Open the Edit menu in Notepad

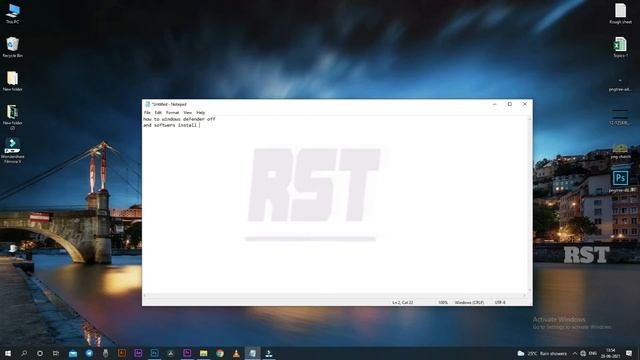(158, 112)
